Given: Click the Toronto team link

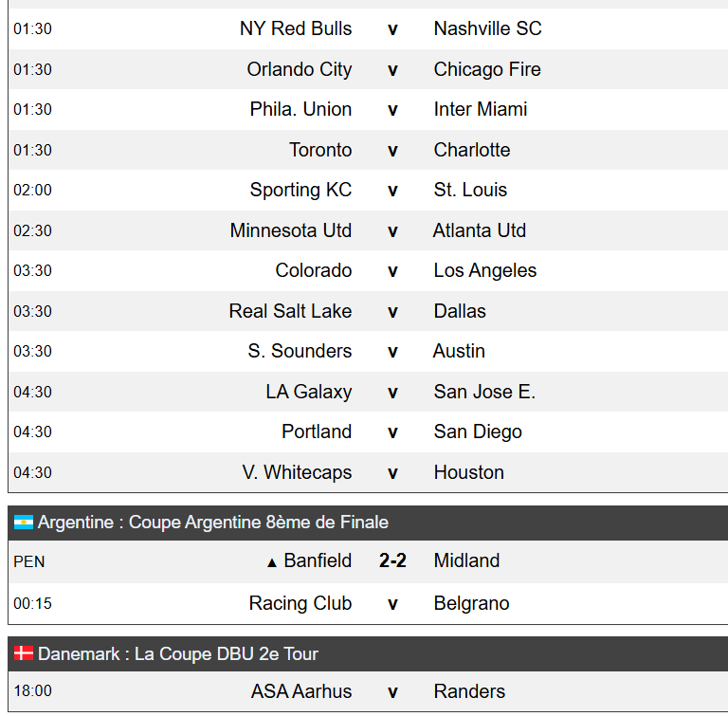Looking at the screenshot, I should (320, 150).
